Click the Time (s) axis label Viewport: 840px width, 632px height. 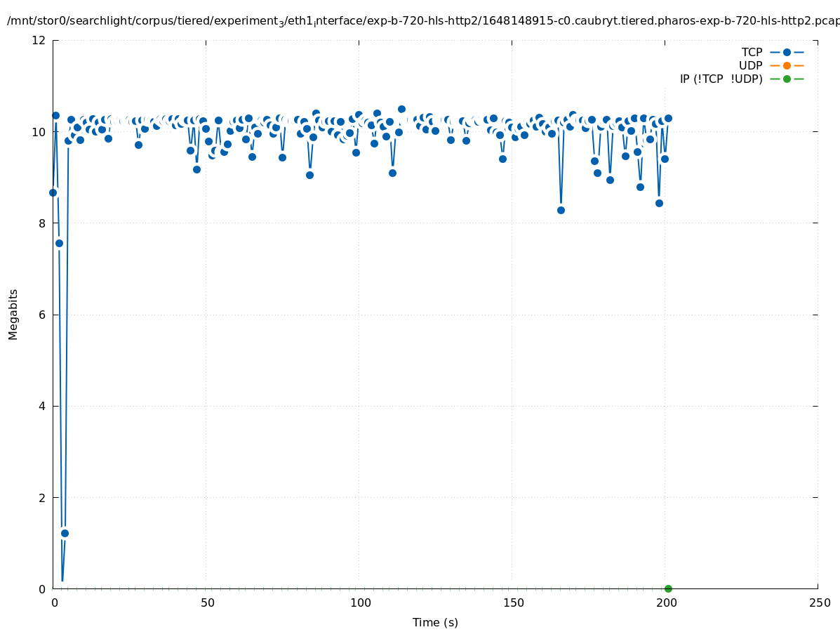(x=435, y=622)
